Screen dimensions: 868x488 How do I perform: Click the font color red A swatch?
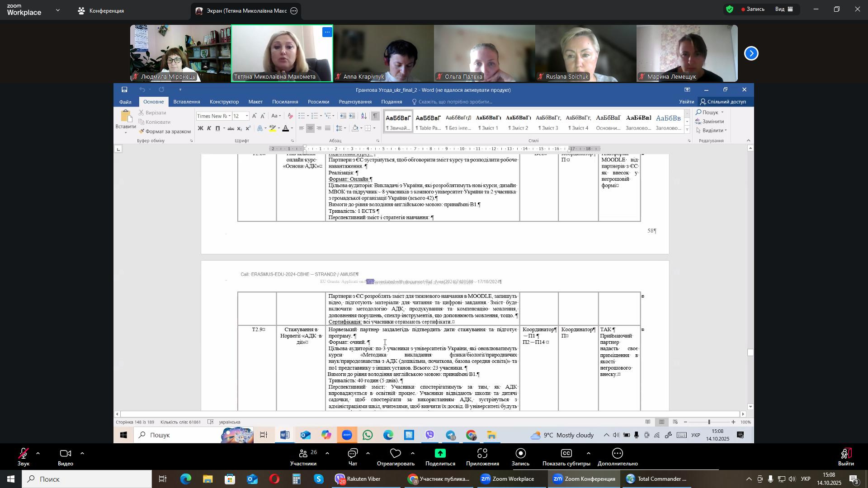click(x=285, y=129)
